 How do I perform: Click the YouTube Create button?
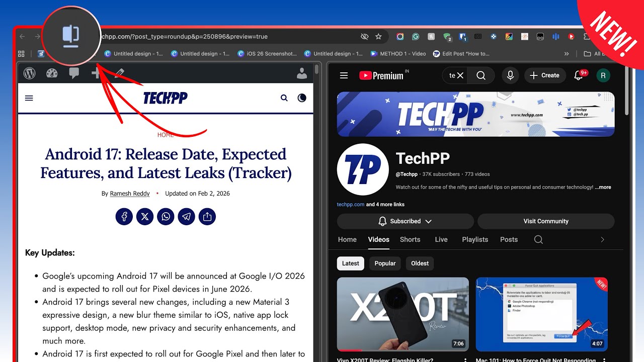point(545,75)
